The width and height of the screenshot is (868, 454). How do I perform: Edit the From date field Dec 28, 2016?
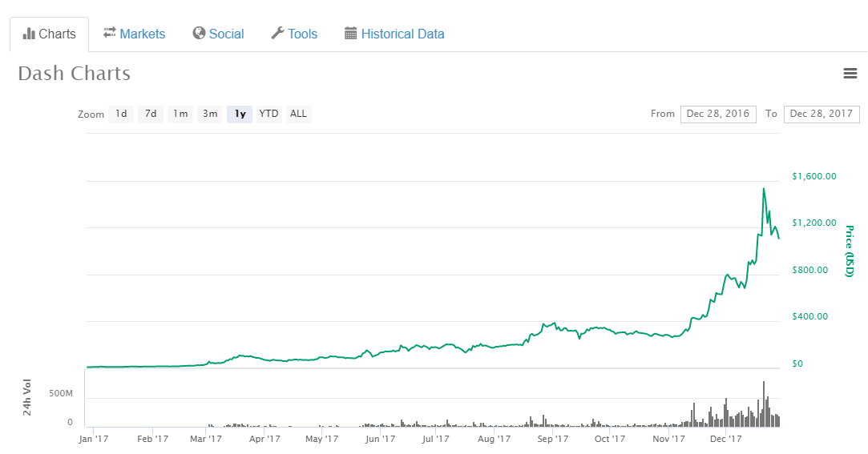[x=718, y=114]
